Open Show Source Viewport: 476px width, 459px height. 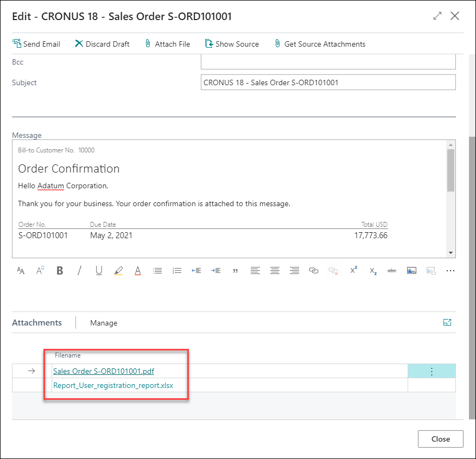[x=232, y=44]
